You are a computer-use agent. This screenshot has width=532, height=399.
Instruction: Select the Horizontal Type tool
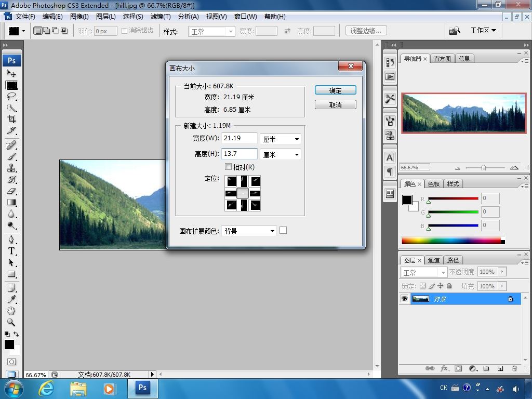click(x=11, y=251)
